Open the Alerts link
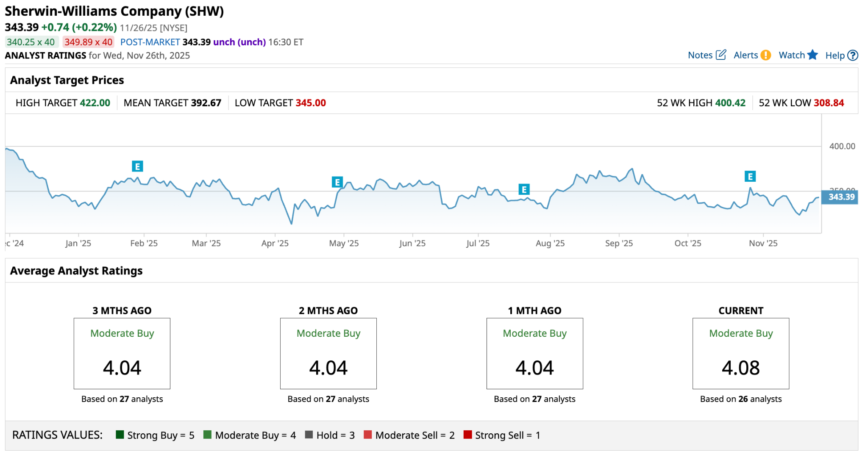The height and width of the screenshot is (460, 868). point(746,55)
